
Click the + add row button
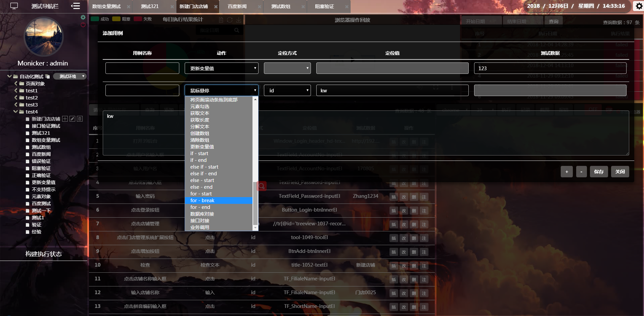tap(567, 172)
